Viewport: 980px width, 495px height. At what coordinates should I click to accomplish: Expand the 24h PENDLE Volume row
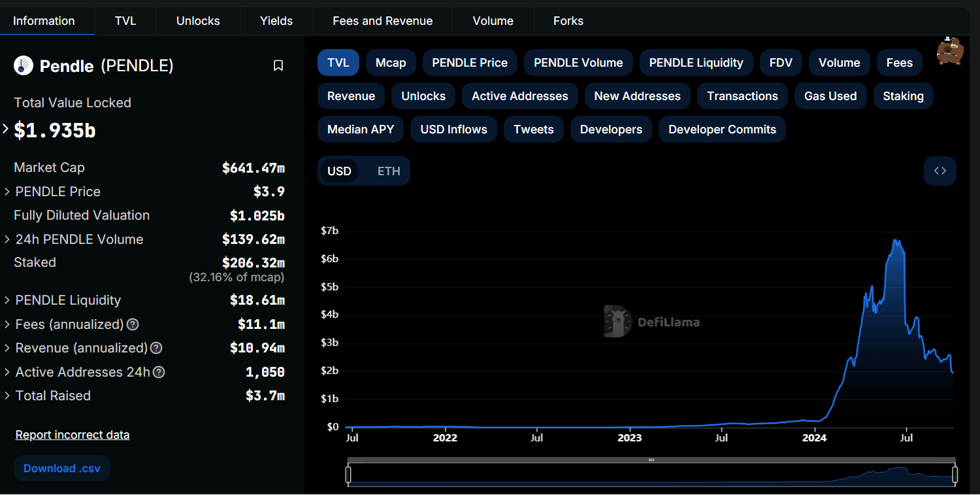click(7, 239)
